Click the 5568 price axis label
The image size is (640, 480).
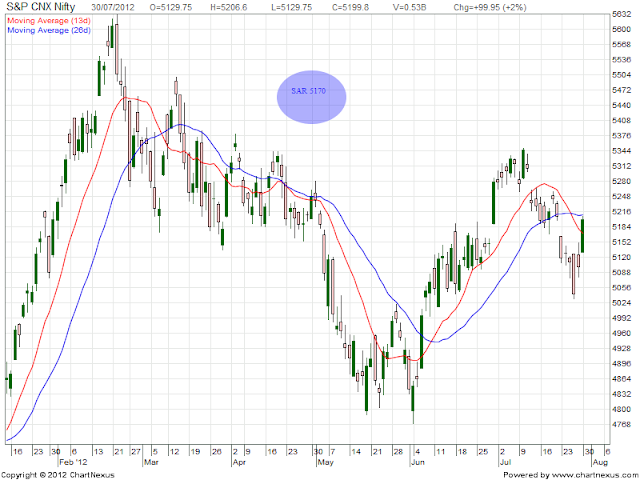(622, 44)
